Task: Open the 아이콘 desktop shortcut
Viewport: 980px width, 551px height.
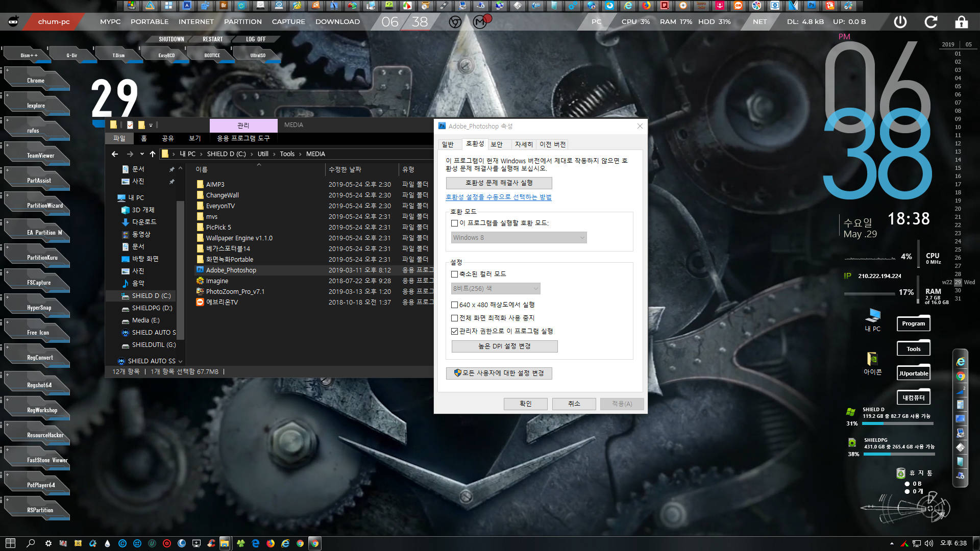Action: pos(872,364)
